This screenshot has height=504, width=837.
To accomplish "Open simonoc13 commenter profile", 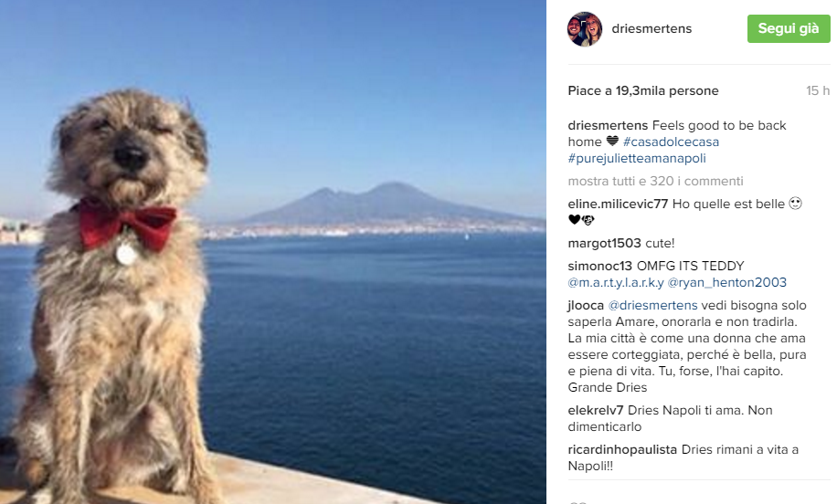I will [x=600, y=266].
